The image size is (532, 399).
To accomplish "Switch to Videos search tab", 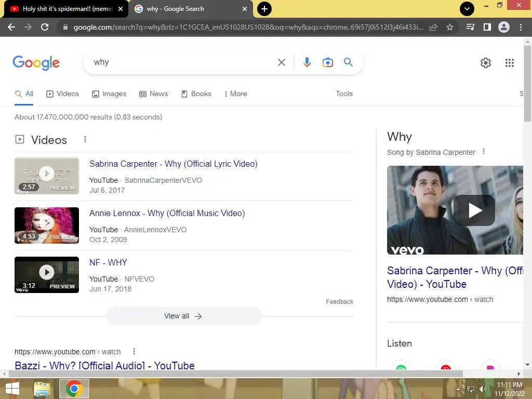I will tap(62, 94).
